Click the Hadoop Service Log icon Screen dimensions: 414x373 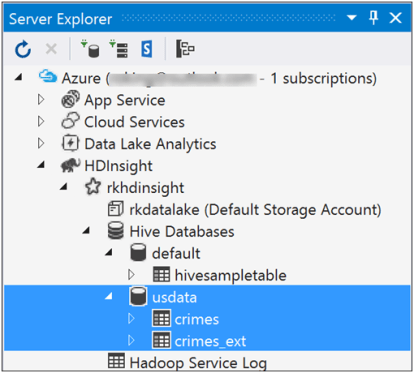pyautogui.click(x=116, y=361)
